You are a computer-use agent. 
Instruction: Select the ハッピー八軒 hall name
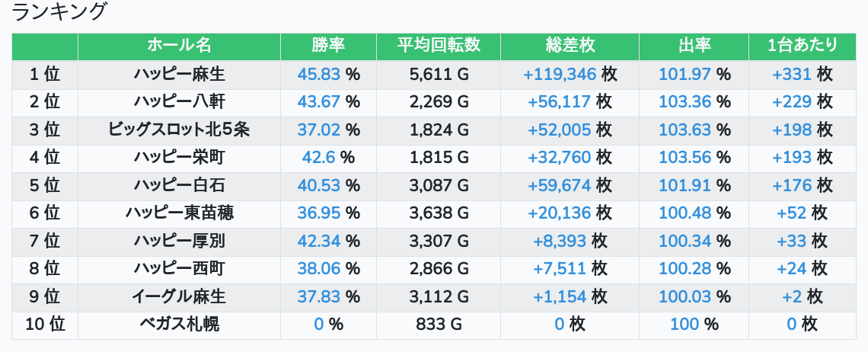point(179,102)
